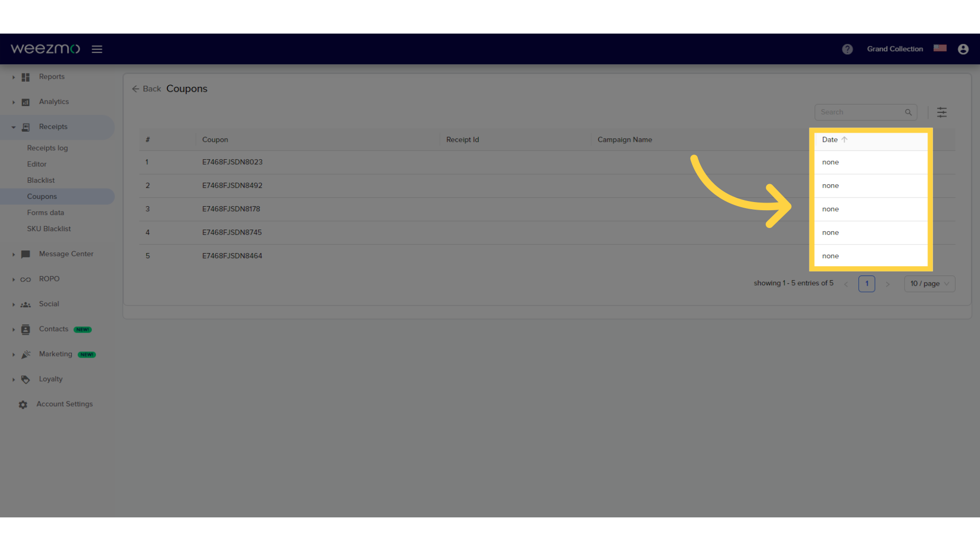Click the previous page arrow

coord(846,284)
